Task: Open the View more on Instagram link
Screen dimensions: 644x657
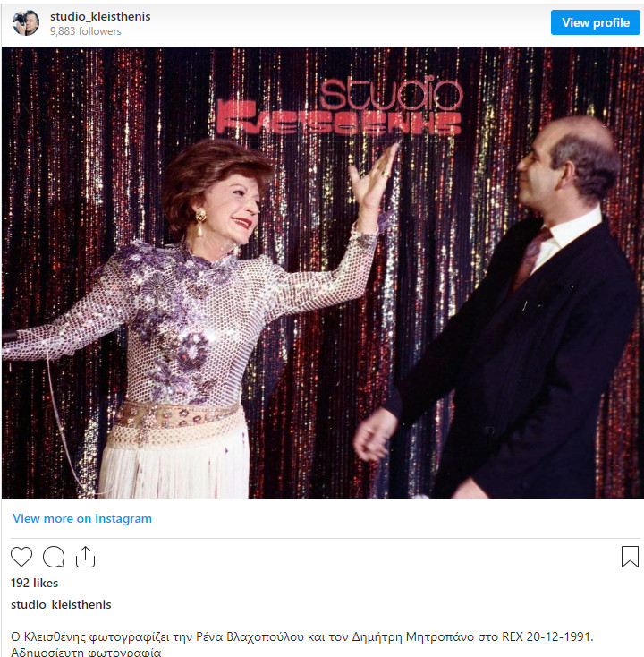Action: [82, 519]
